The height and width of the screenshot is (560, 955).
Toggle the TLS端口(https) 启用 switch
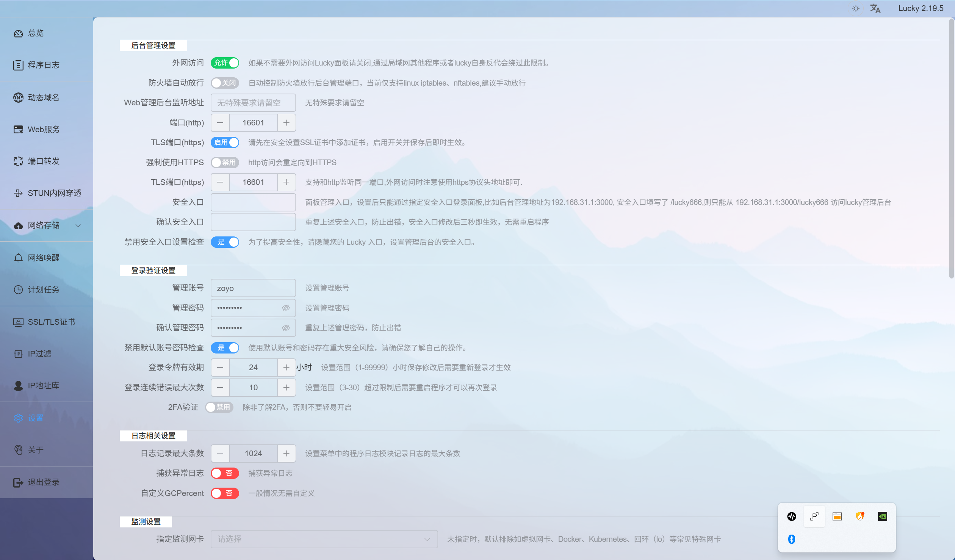pos(225,142)
